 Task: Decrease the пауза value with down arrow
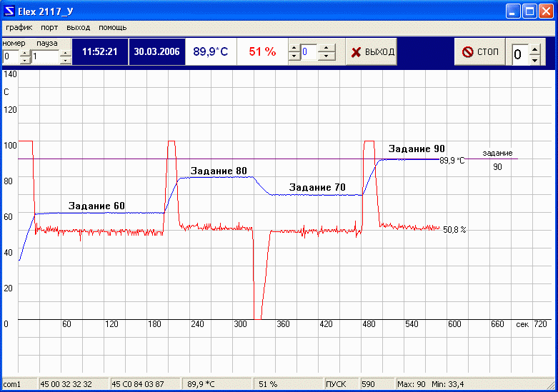coord(66,60)
